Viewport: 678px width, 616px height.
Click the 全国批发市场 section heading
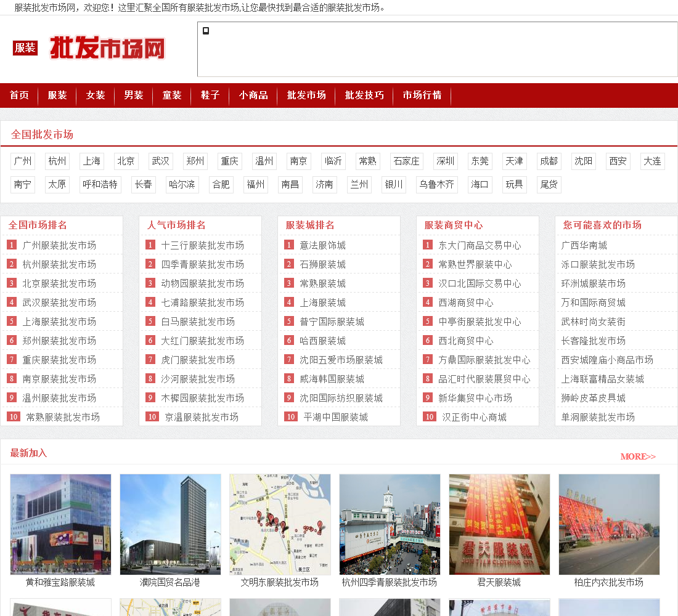[x=42, y=134]
